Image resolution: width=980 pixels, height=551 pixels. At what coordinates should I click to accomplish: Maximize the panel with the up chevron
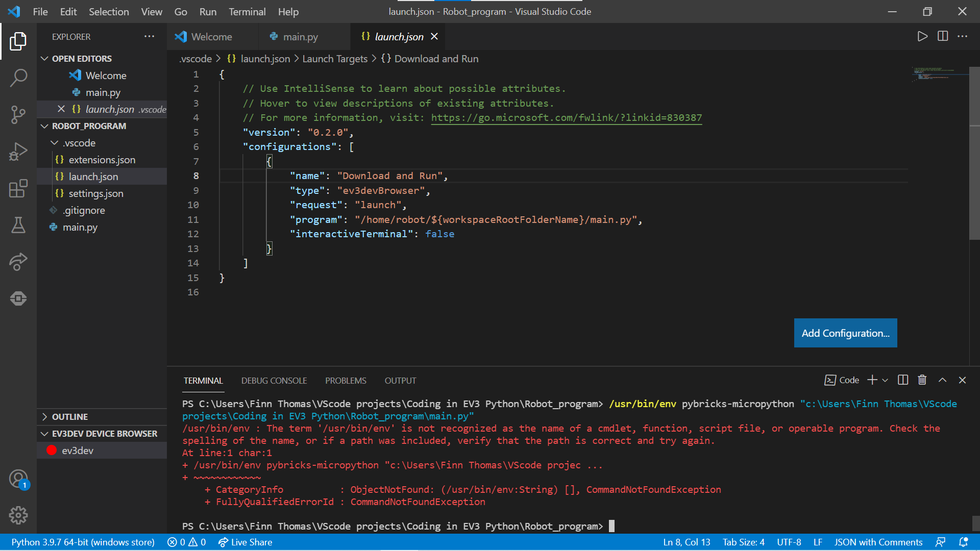(x=943, y=380)
